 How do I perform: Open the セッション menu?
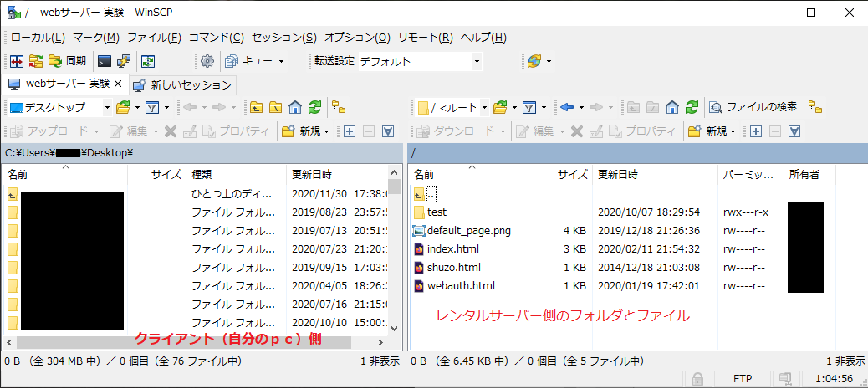point(284,38)
